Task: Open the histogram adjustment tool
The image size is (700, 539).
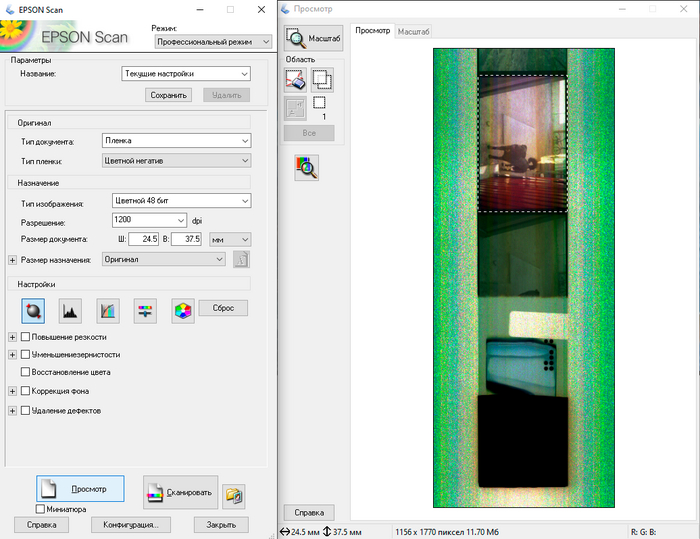Action: coord(70,311)
